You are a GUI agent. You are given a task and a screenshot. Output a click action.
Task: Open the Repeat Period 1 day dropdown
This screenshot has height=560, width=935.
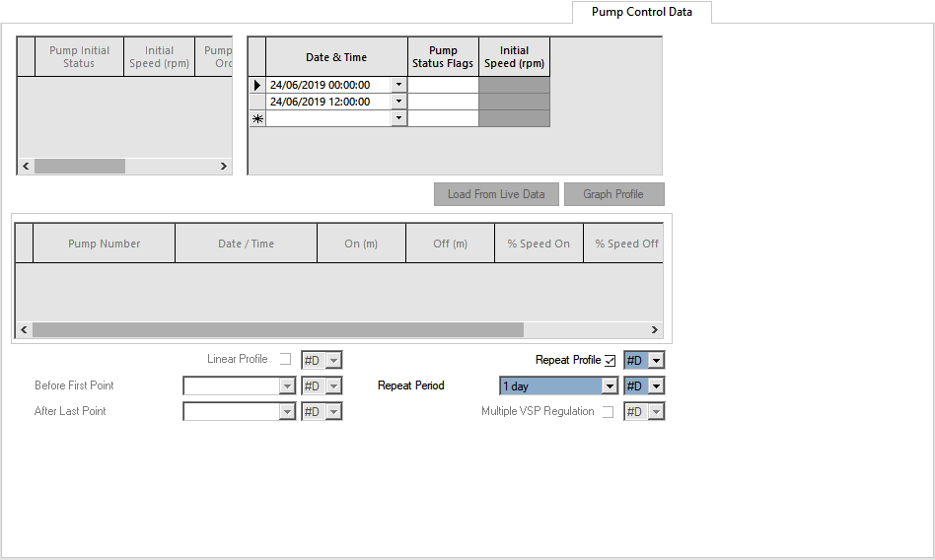(x=609, y=385)
